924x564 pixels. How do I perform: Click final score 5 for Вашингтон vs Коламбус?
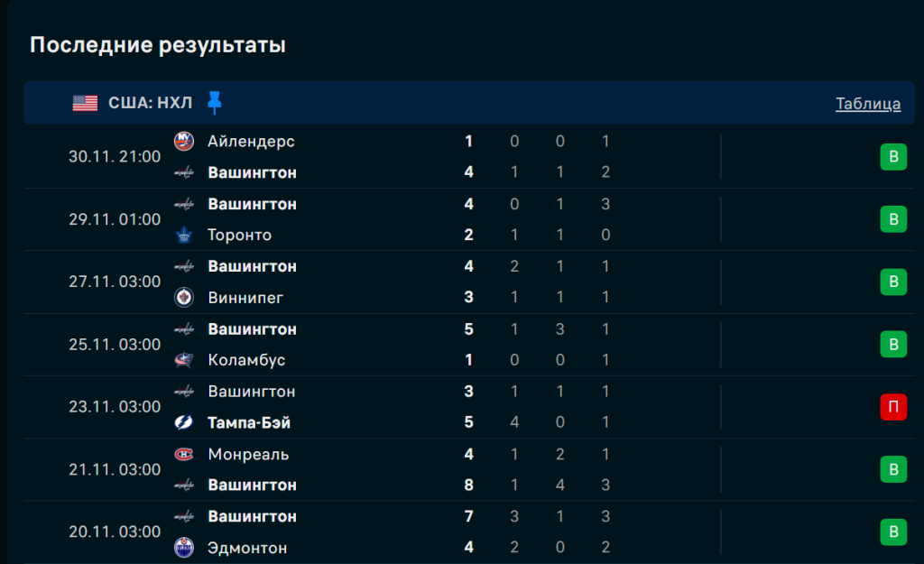point(469,329)
